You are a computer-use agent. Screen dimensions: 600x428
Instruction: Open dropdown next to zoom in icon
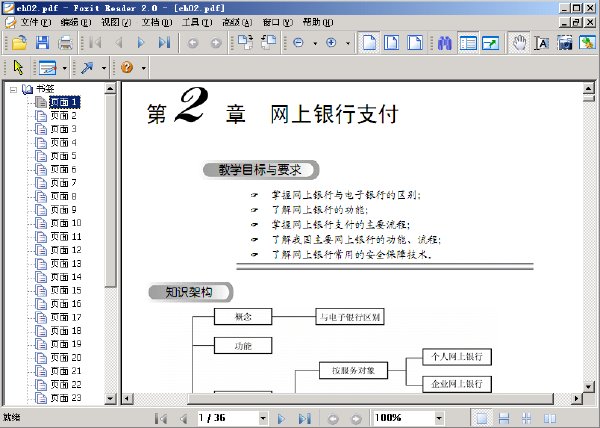tap(348, 44)
